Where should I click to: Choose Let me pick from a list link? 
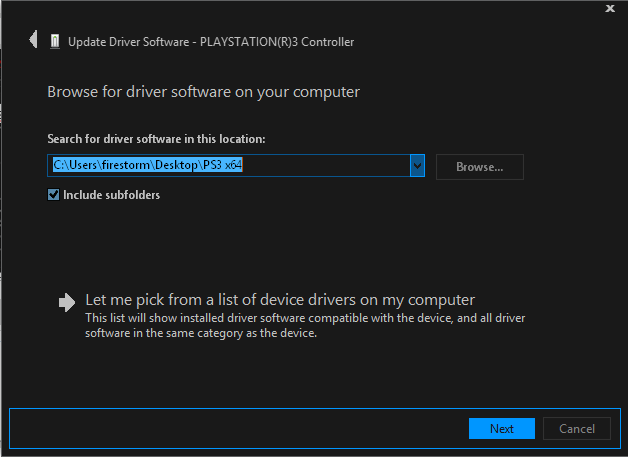coord(280,300)
